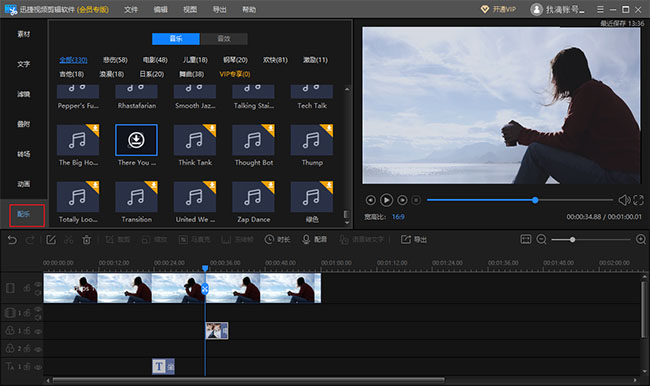Open the 编辑 menu
This screenshot has height=386, width=650.
pyautogui.click(x=160, y=10)
